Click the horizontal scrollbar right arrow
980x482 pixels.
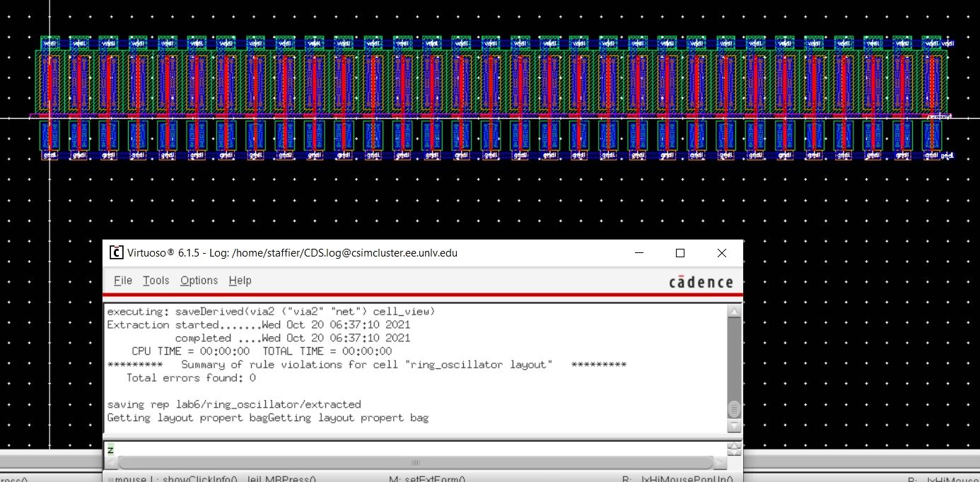point(720,464)
